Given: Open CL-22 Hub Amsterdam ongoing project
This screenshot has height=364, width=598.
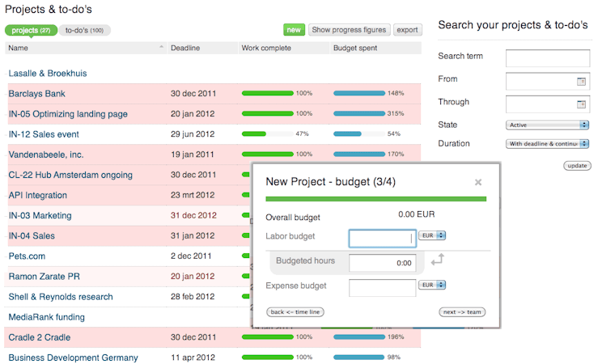Looking at the screenshot, I should pos(70,175).
